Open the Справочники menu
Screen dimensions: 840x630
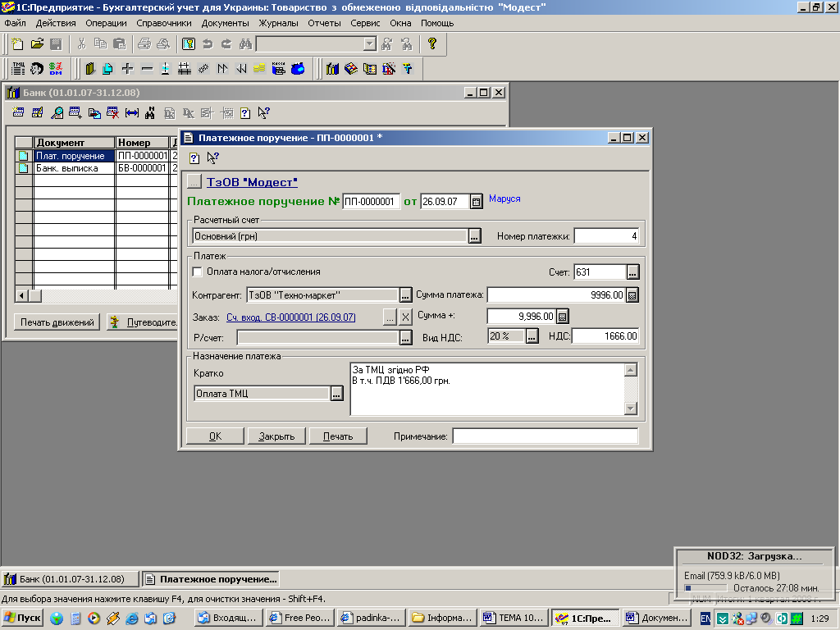[164, 23]
